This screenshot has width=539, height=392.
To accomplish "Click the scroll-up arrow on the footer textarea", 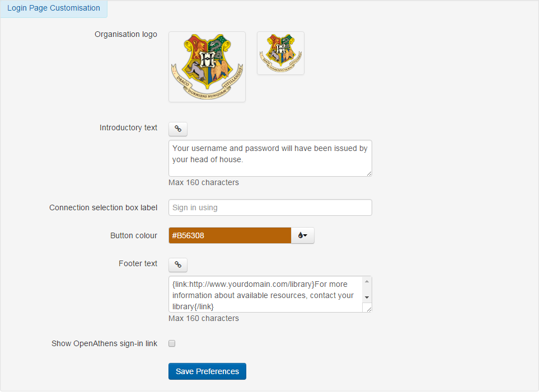I will pyautogui.click(x=368, y=281).
